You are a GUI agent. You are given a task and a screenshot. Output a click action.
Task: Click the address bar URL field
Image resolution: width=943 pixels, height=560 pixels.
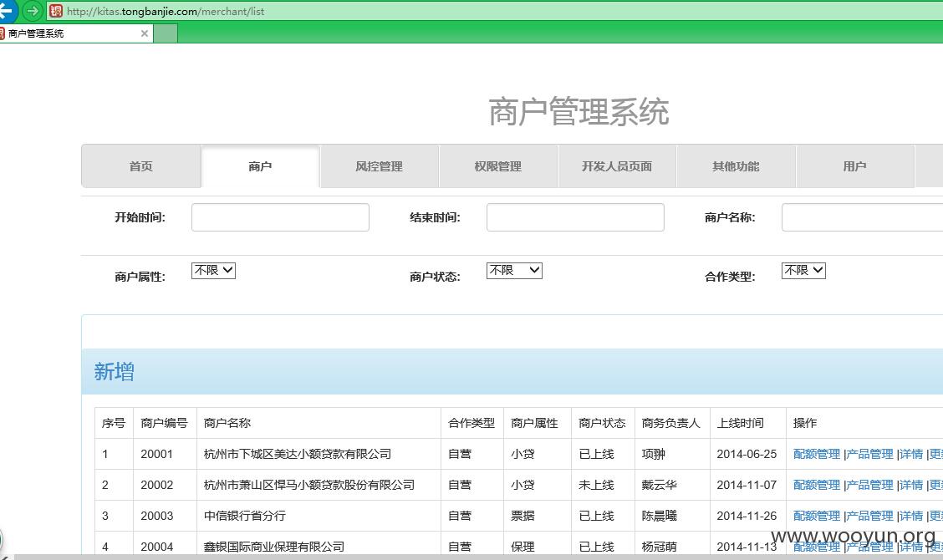coord(493,11)
